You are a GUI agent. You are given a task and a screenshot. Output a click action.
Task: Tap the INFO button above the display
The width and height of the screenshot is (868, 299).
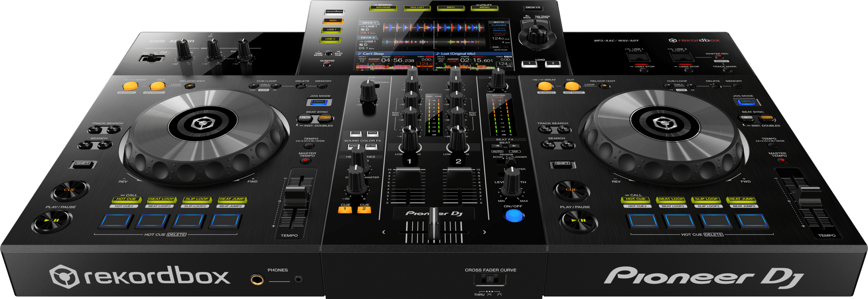(450, 7)
